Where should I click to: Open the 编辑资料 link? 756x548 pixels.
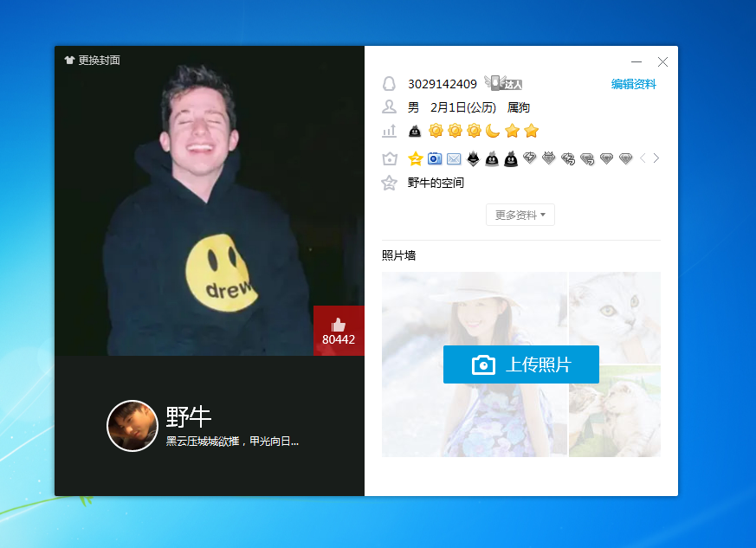tap(634, 84)
